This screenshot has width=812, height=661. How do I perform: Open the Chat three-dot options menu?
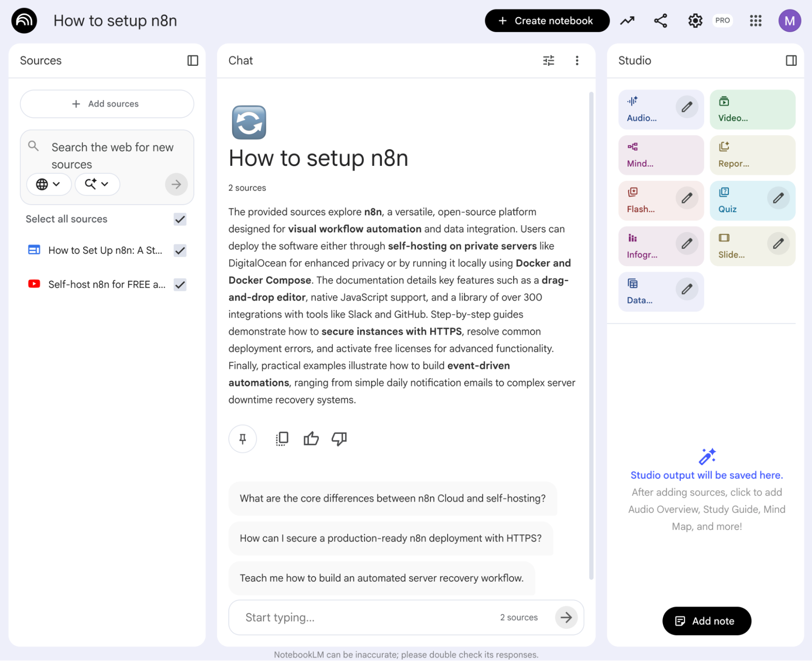[x=577, y=60]
